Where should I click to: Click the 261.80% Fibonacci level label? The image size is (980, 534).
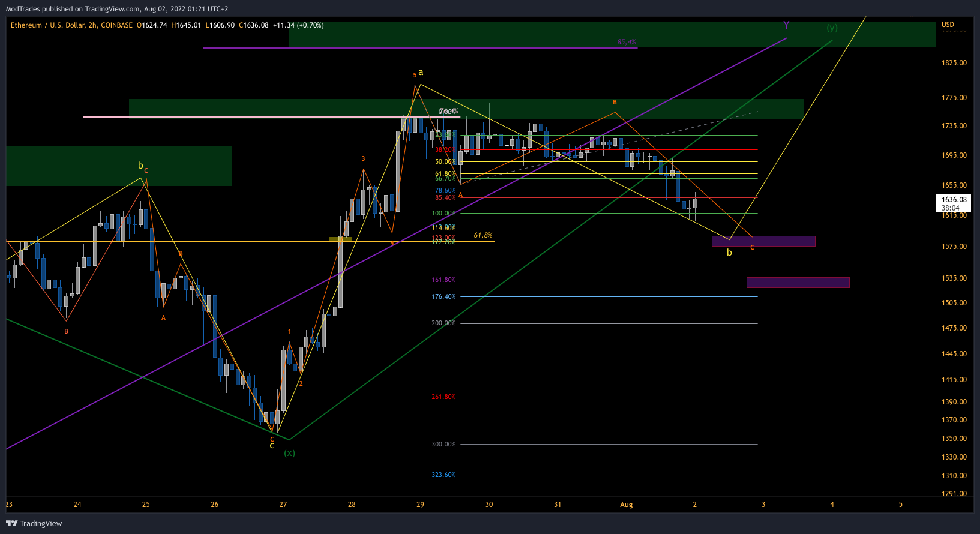pyautogui.click(x=443, y=397)
